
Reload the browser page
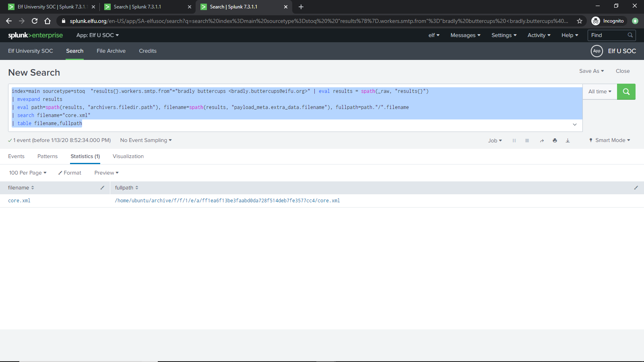(35, 21)
